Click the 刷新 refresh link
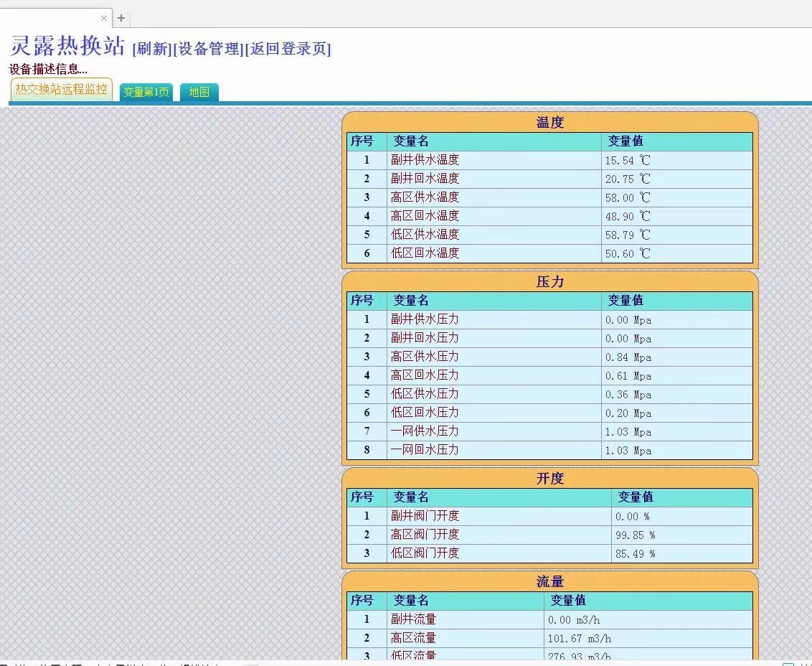This screenshot has height=666, width=812. (152, 49)
